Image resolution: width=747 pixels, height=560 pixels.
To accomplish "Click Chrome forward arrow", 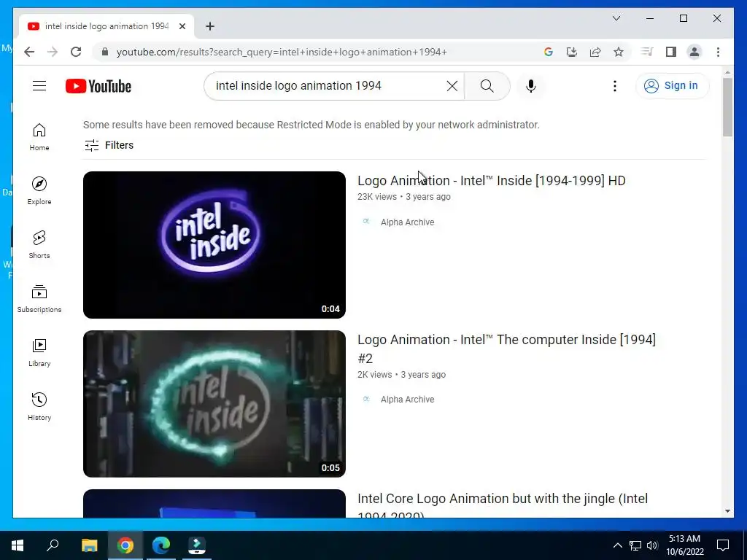I will [x=53, y=52].
